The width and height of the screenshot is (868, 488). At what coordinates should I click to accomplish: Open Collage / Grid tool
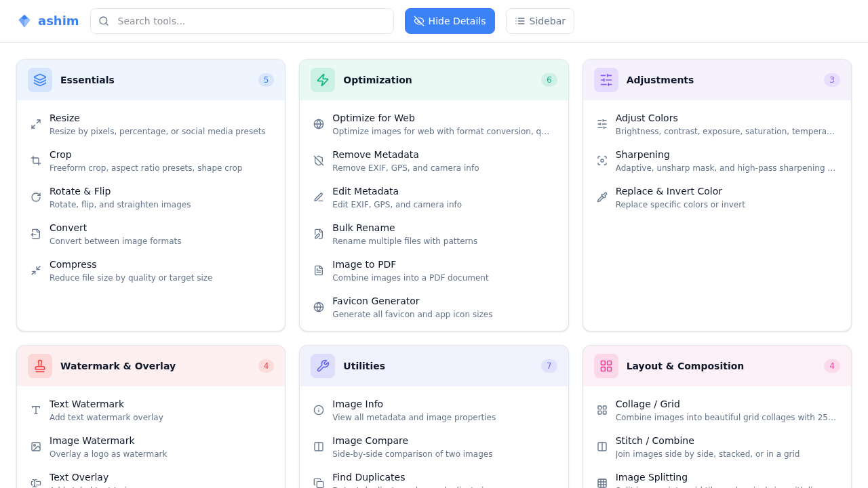(717, 410)
